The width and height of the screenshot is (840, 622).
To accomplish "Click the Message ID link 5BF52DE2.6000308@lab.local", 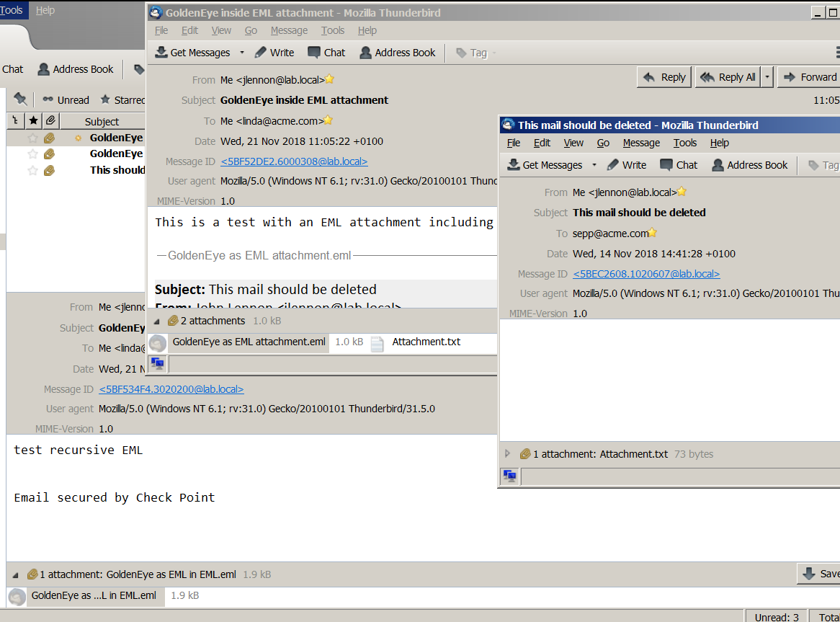I will coord(294,161).
